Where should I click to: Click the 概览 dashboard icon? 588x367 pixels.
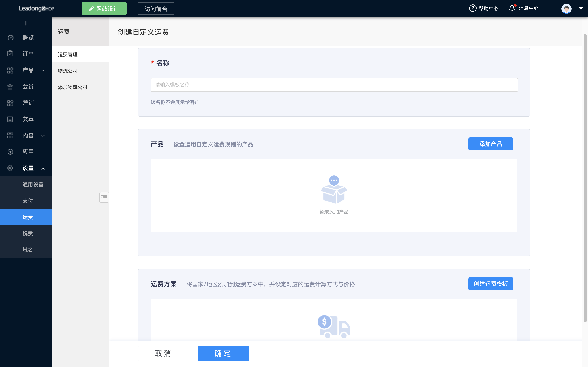10,38
